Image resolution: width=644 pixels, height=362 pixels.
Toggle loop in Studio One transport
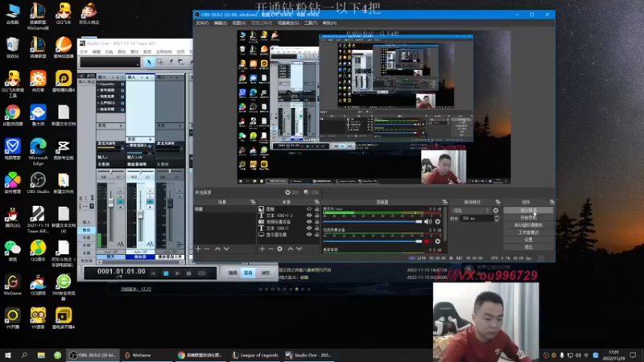(201, 274)
